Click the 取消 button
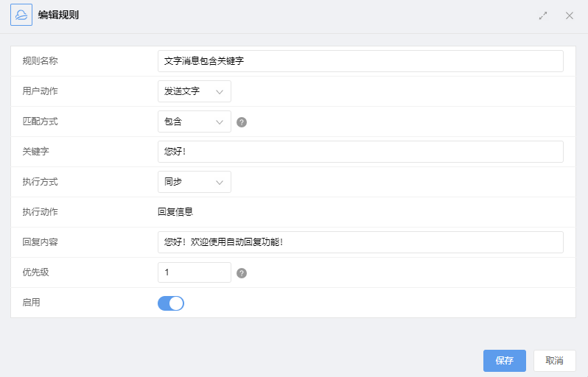This screenshot has width=588, height=377. coord(554,361)
